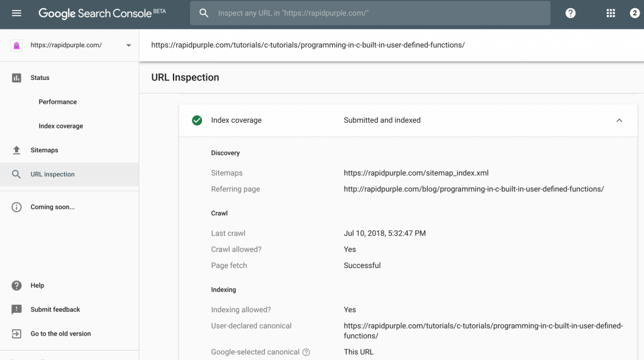Open Index coverage in the sidebar
644x360 pixels.
[x=61, y=126]
